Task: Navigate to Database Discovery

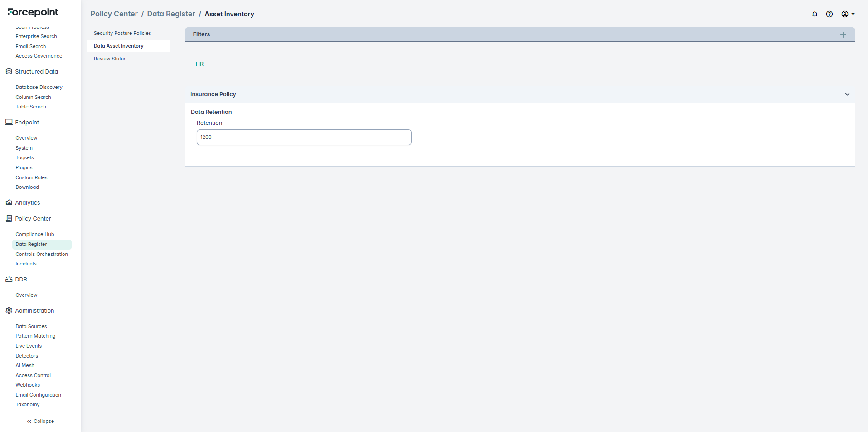Action: (39, 87)
